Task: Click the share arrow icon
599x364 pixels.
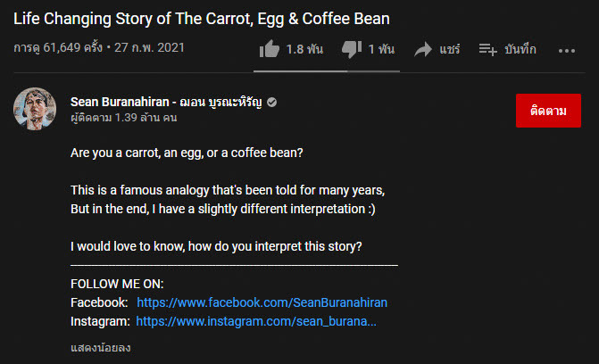Action: click(423, 50)
